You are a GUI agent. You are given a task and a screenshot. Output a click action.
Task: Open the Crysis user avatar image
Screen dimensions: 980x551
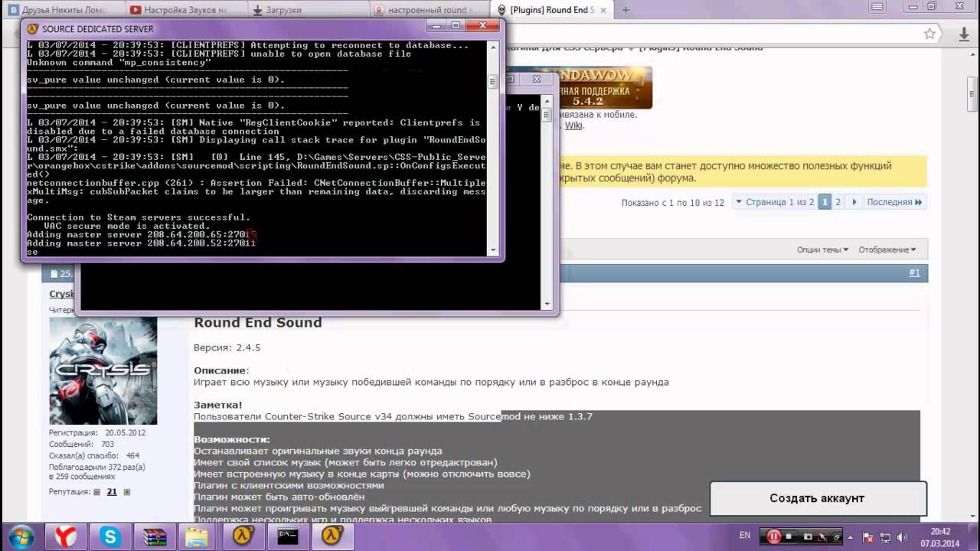click(x=103, y=370)
